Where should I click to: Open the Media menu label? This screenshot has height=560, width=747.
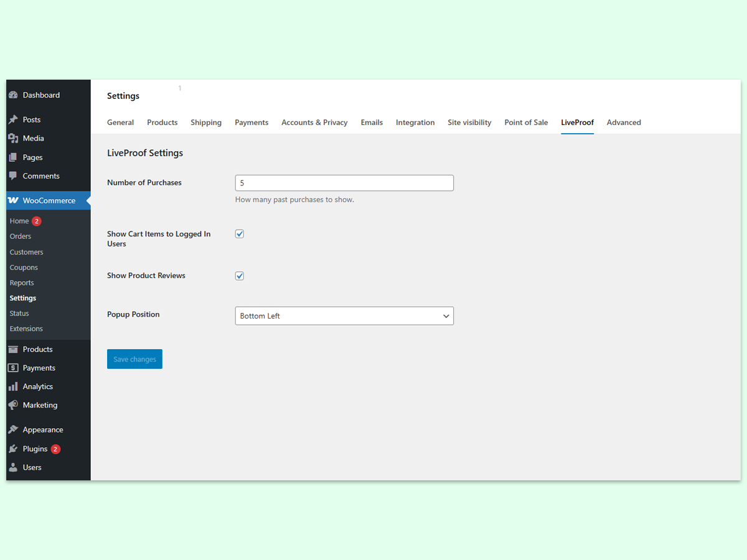[x=34, y=138]
